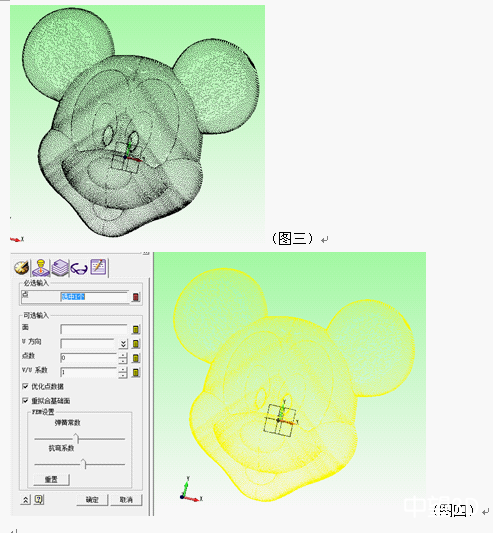Increase 点数 value with stepper arrow

tap(123, 356)
